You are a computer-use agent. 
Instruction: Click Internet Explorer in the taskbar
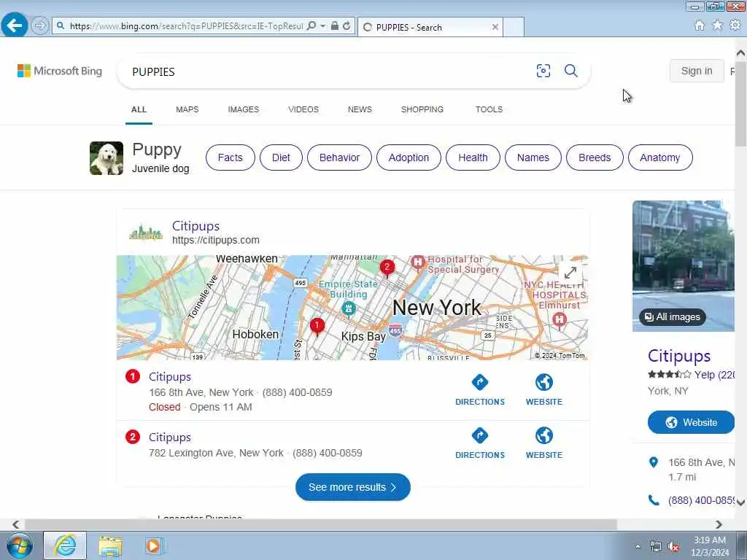(x=65, y=545)
